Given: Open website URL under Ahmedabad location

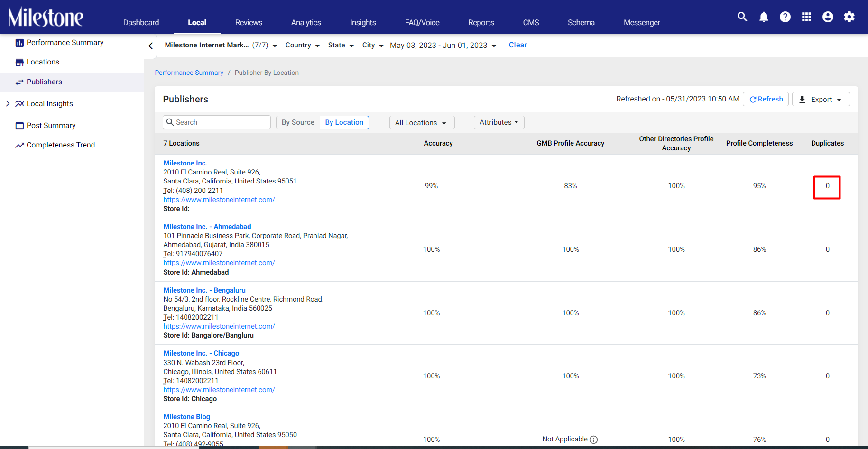Looking at the screenshot, I should click(x=219, y=263).
